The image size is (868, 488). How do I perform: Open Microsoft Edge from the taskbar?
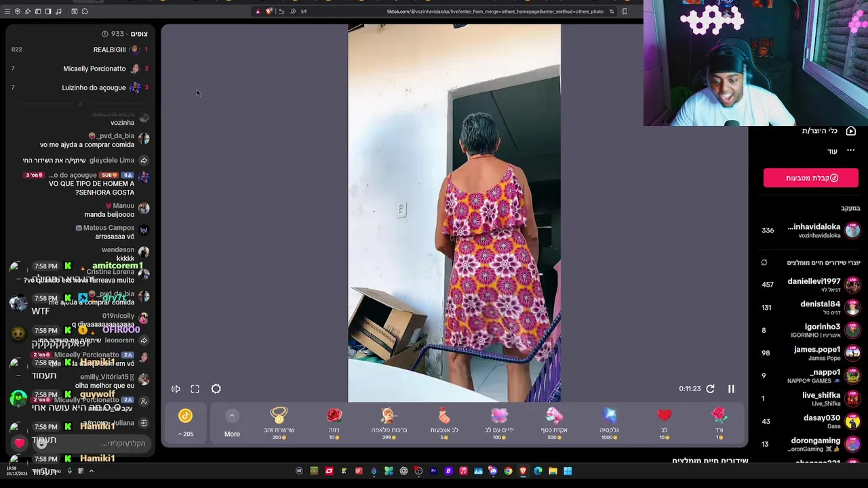point(538,471)
